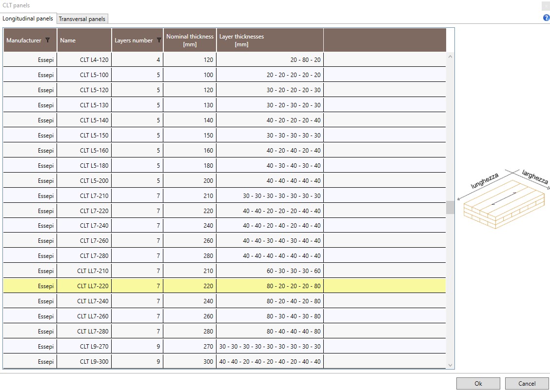Click the scrollbar up arrow of the table

pyautogui.click(x=451, y=56)
